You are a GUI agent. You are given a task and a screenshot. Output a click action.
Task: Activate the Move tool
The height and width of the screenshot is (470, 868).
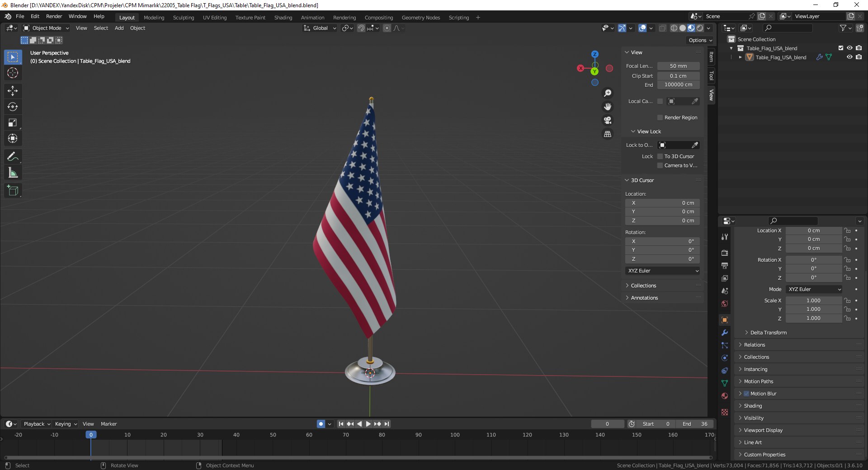coord(13,91)
